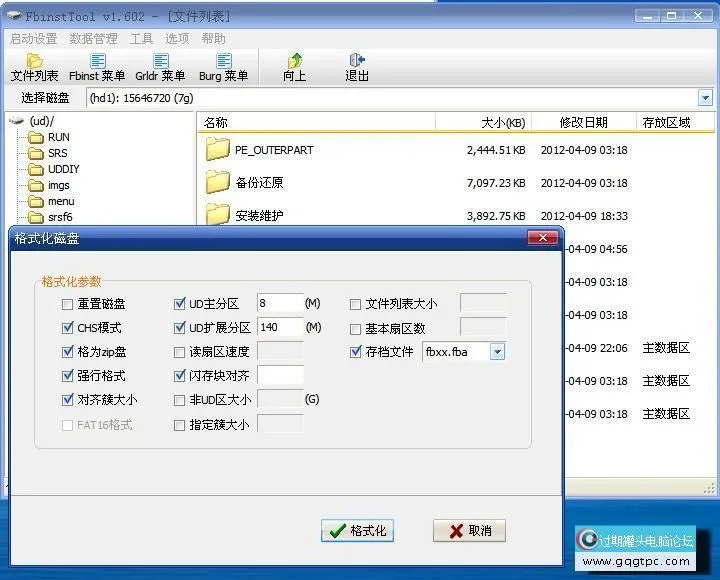This screenshot has height=580, width=720.
Task: Close the 格式化磁盘 dialog
Action: click(543, 237)
